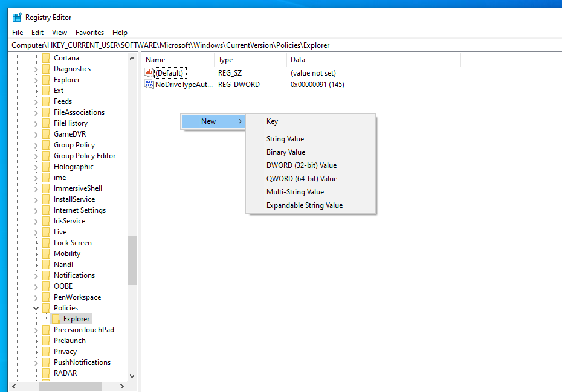Choose DWORD (32-bit) Value from submenu
Viewport: 562px width, 392px height.
point(301,165)
